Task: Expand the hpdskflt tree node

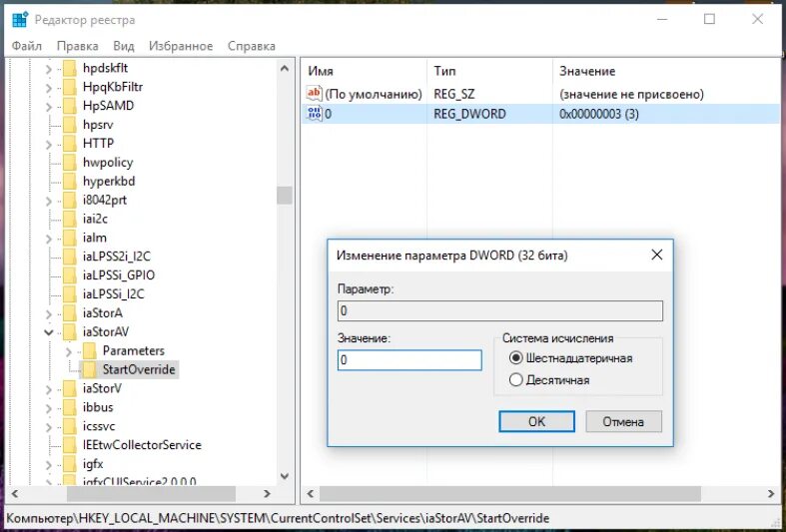Action: (49, 69)
